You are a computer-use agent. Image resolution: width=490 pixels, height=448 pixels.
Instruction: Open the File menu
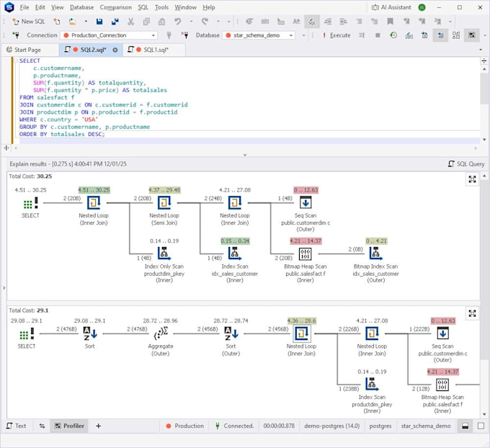24,7
